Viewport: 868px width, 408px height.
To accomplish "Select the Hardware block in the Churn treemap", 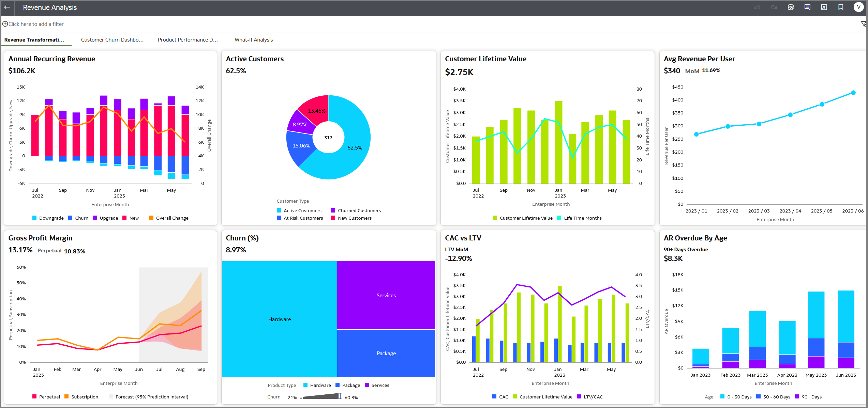I will [x=279, y=319].
